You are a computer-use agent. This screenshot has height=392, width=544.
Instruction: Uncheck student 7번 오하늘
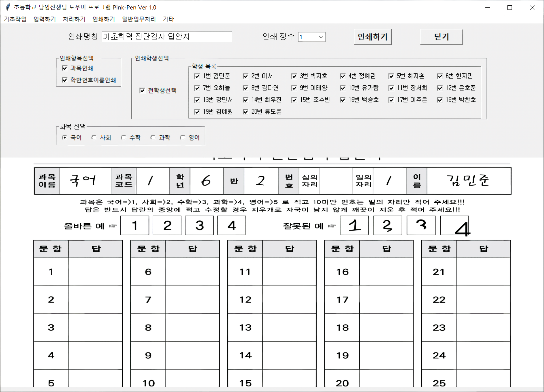coord(197,88)
